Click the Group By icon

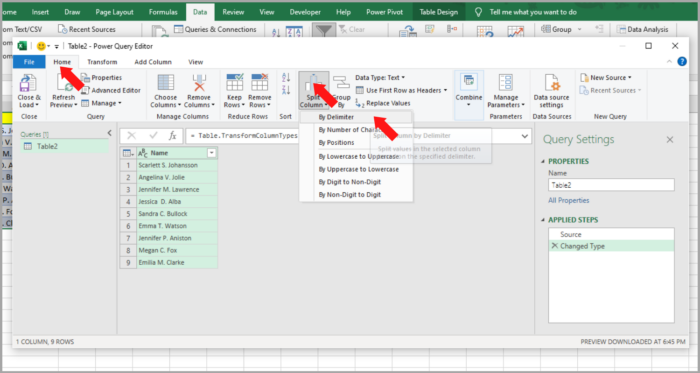(x=342, y=82)
